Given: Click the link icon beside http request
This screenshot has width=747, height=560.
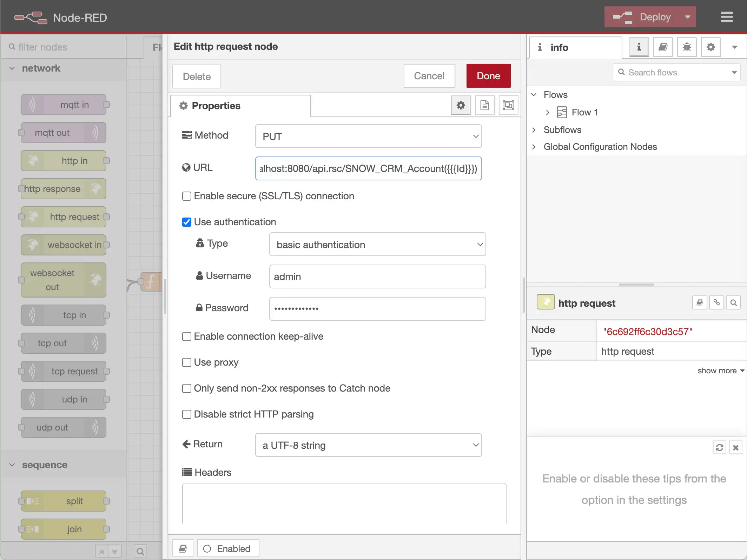Looking at the screenshot, I should [x=716, y=302].
